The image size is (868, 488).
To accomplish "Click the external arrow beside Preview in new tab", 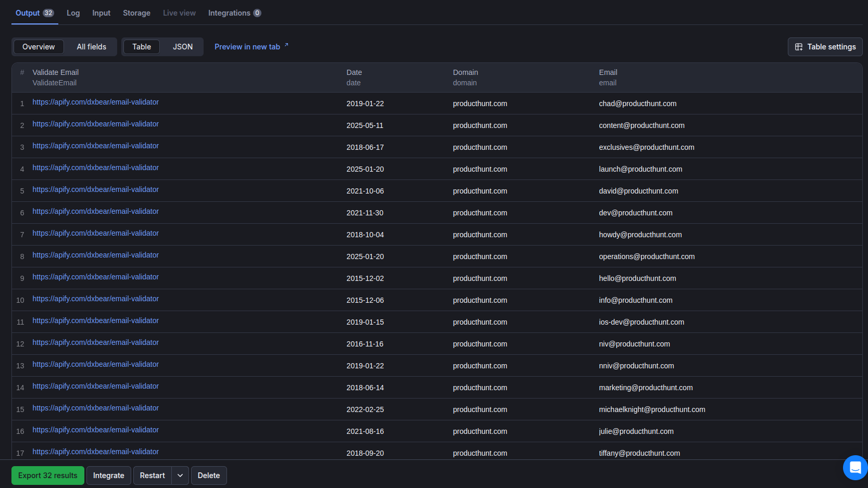I will pyautogui.click(x=286, y=45).
